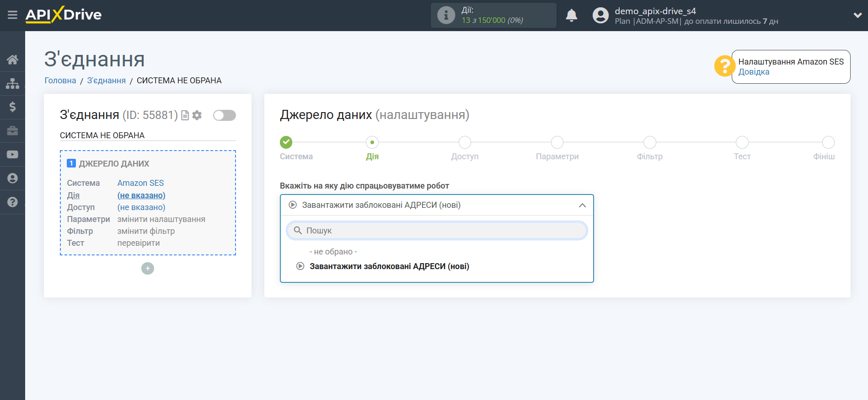Open the 'Довідка' help link
This screenshot has width=868, height=400.
pyautogui.click(x=754, y=72)
